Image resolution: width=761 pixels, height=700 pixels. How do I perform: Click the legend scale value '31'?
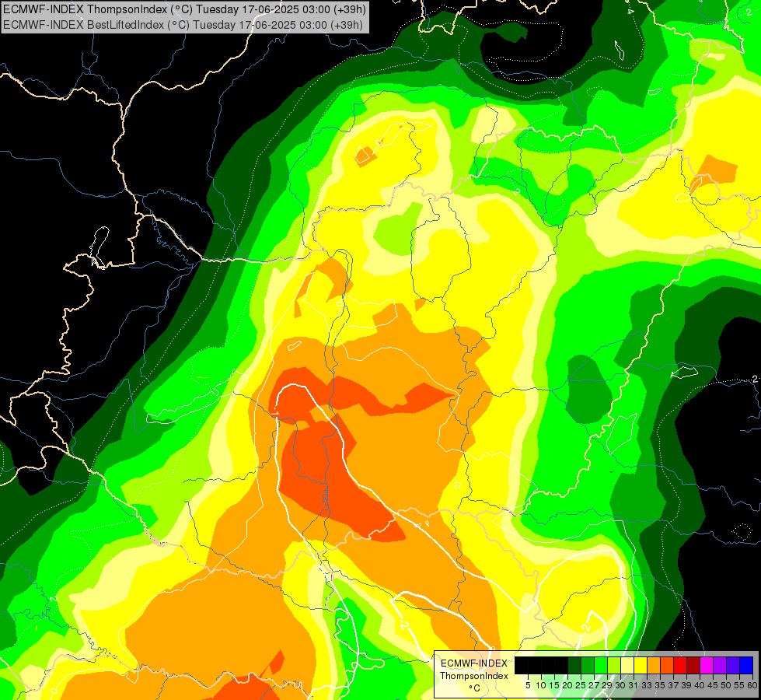634,685
